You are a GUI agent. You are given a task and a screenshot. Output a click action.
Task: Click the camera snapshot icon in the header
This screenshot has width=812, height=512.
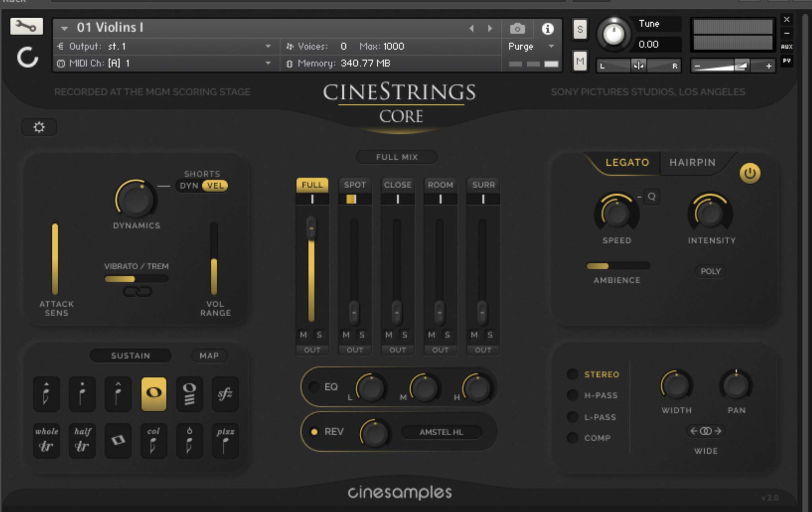(517, 29)
